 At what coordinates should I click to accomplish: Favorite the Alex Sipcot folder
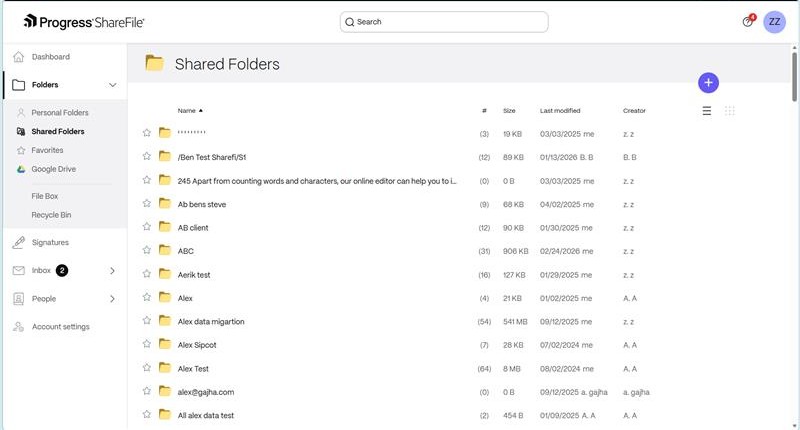tap(147, 344)
